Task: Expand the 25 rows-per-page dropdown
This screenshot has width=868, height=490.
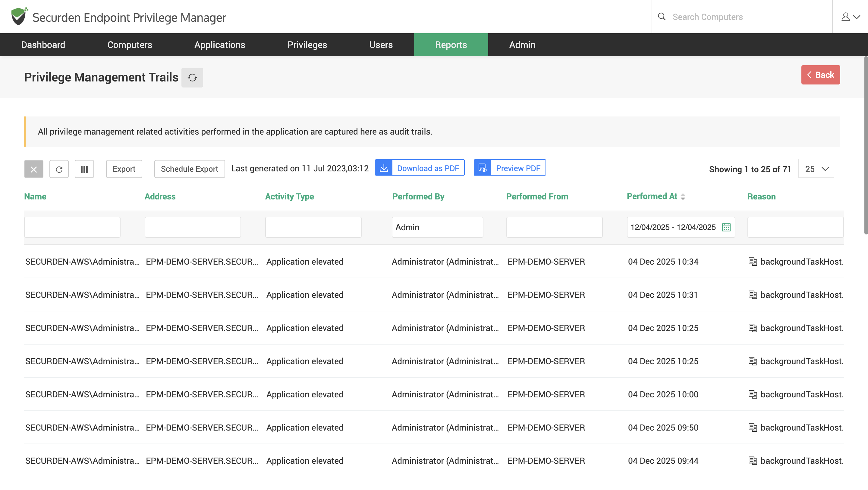Action: [816, 169]
